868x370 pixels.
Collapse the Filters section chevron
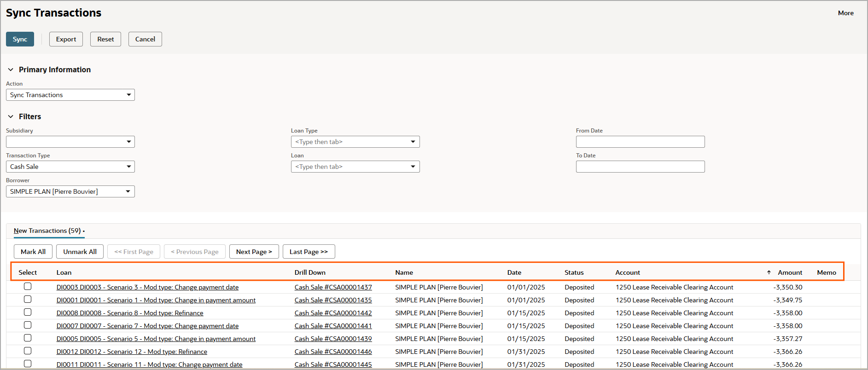[x=11, y=116]
